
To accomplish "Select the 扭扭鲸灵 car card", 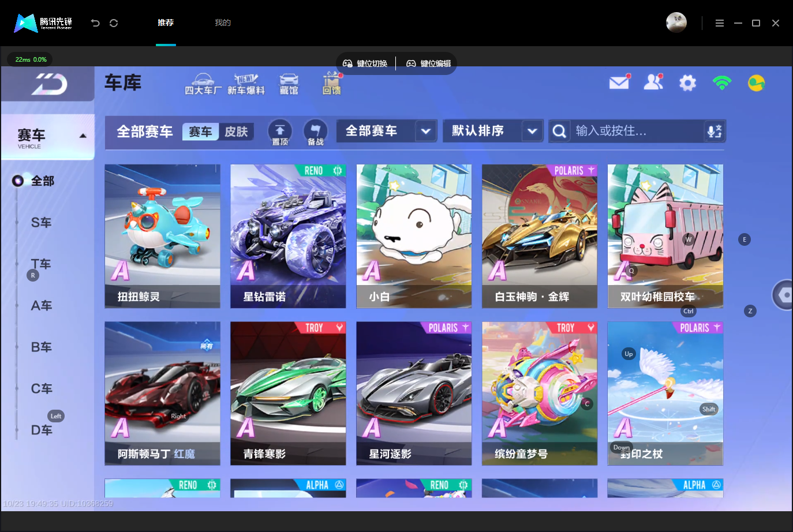I will [162, 237].
